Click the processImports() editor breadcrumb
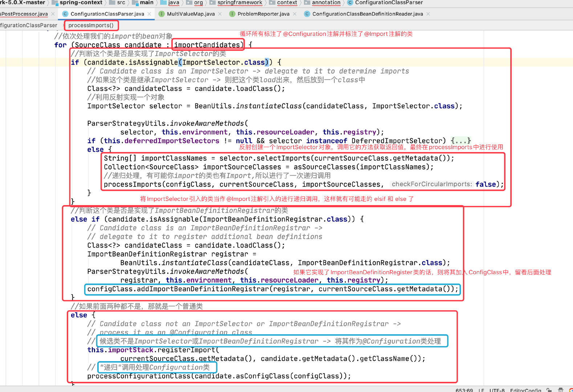Viewport: 573px width, 392px height. pos(91,25)
